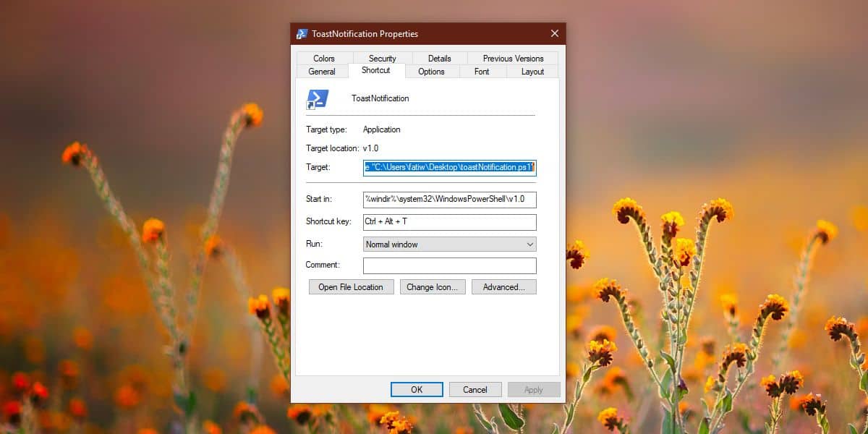Click the PowerShell shortcut icon beside ToastNotification
868x434 pixels.
click(318, 99)
